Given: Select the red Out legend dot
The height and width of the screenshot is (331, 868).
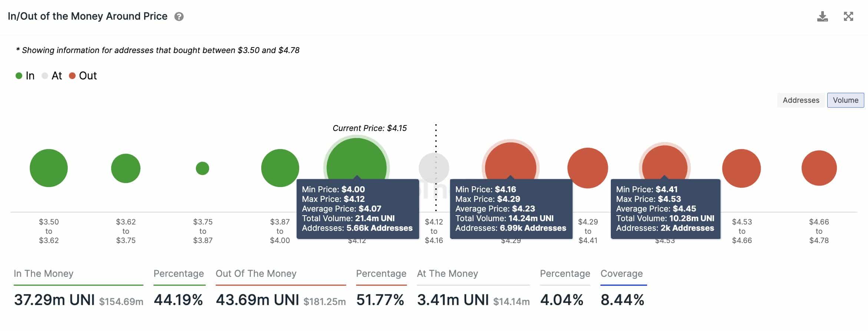Looking at the screenshot, I should tap(73, 75).
